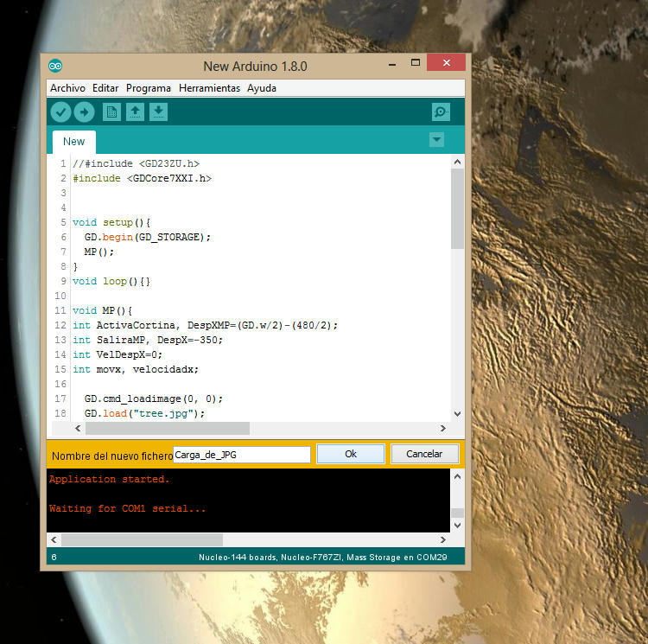This screenshot has height=644, width=648.
Task: Click the 'MP();' call on line 7
Action: 98,252
